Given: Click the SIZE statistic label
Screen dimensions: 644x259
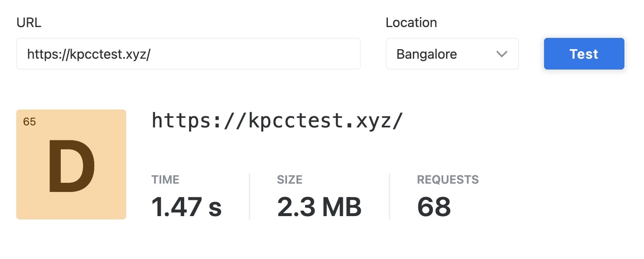Looking at the screenshot, I should [289, 179].
